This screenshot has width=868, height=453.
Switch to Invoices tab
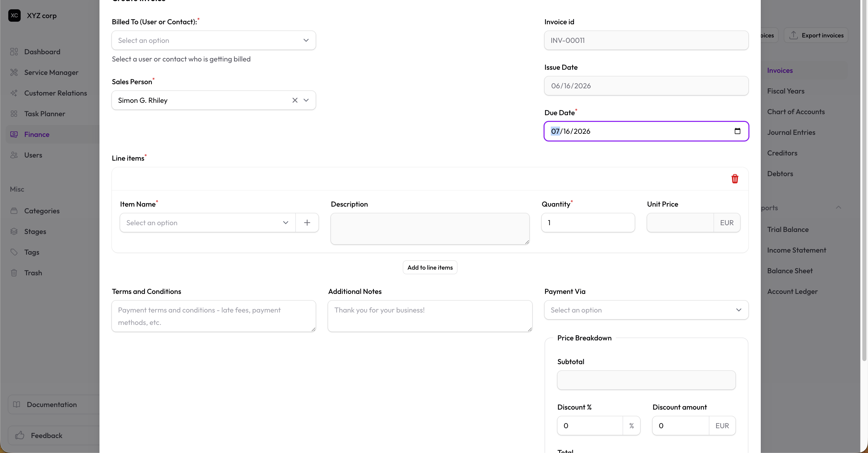pyautogui.click(x=780, y=71)
